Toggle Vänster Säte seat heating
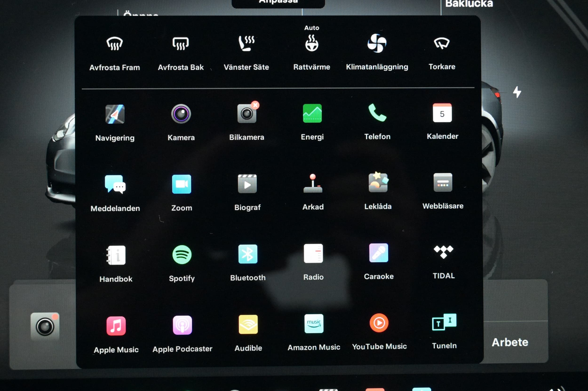The height and width of the screenshot is (391, 588). click(x=246, y=43)
